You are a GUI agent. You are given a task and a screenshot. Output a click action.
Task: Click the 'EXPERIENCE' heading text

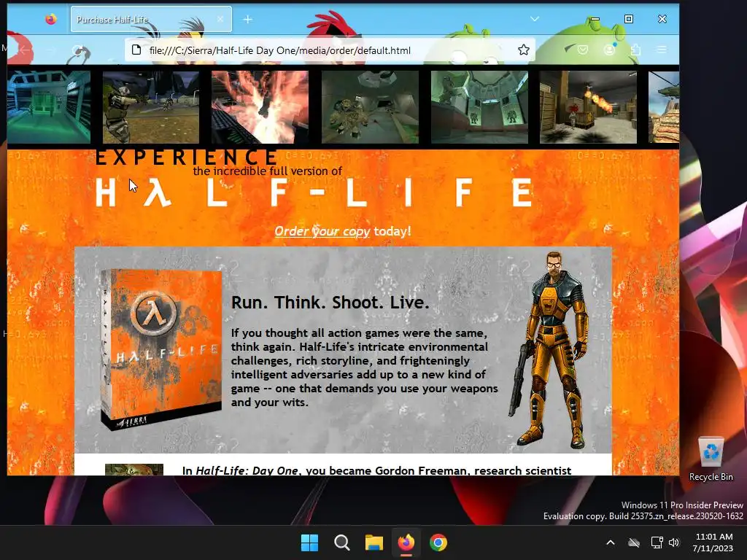tap(186, 157)
